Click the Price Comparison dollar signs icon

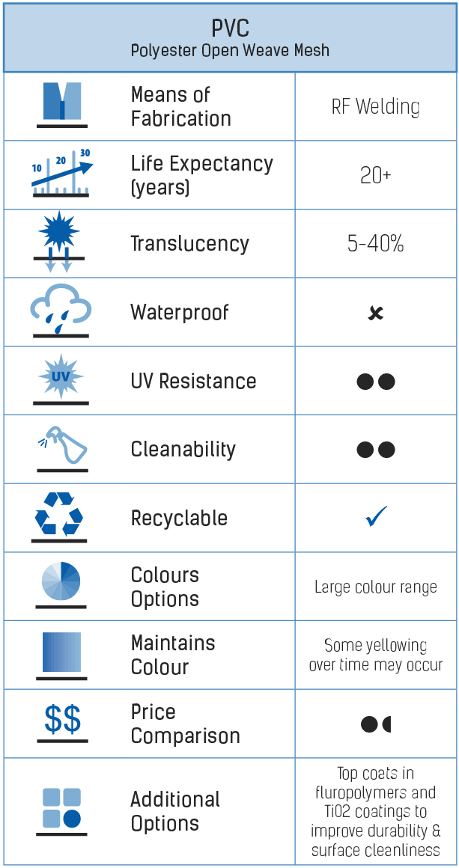coord(62,721)
